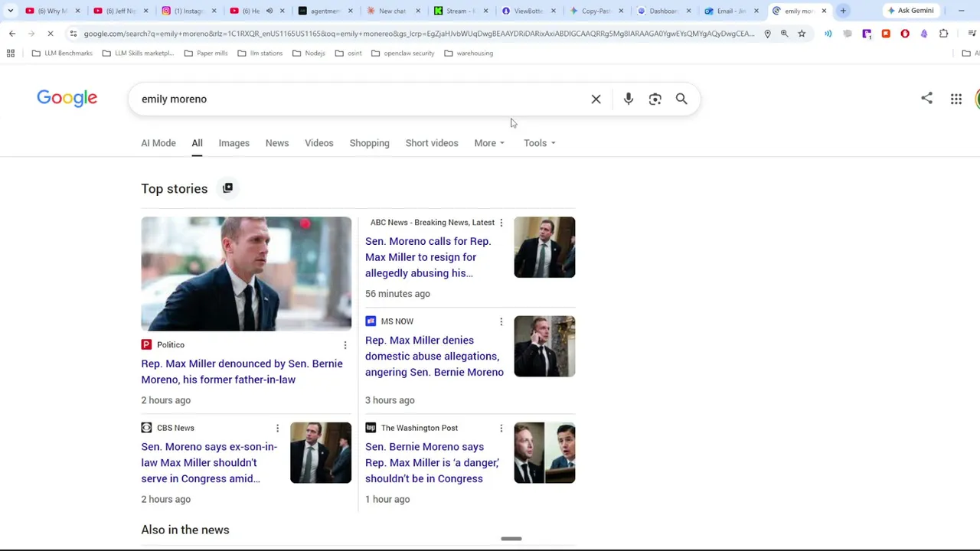This screenshot has width=980, height=551.
Task: Click Ask Gemini button
Action: click(x=910, y=11)
